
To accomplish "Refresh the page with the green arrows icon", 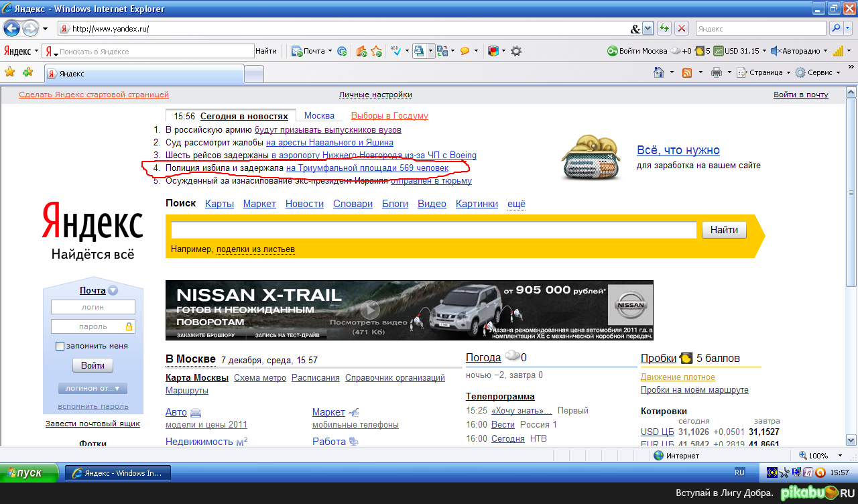I will point(664,29).
